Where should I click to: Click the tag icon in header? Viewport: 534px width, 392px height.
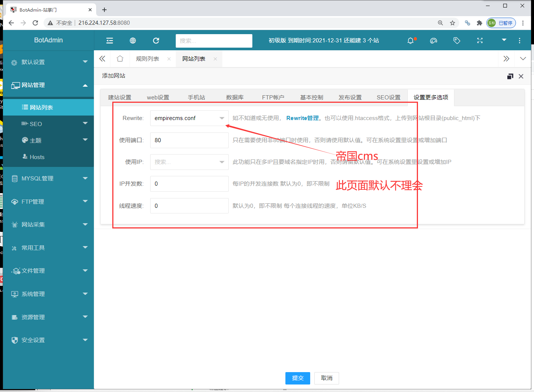pos(457,41)
